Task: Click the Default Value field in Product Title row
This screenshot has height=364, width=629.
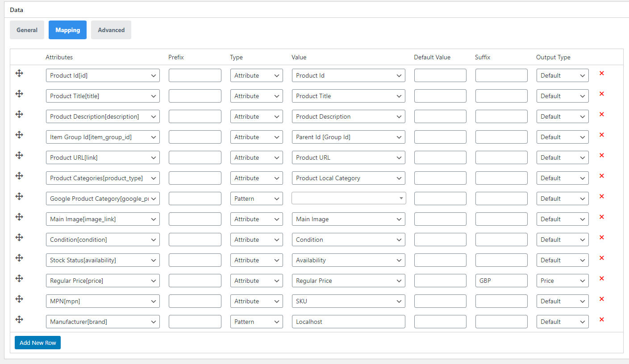Action: pos(440,96)
